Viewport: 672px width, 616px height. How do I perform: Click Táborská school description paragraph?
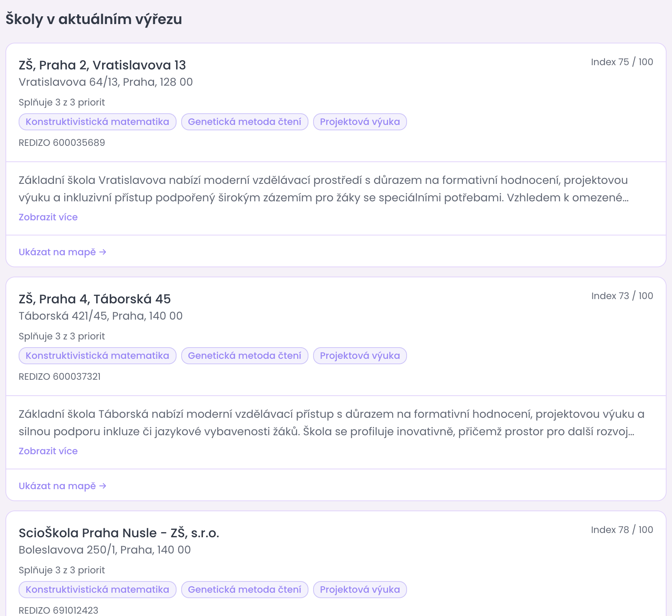(x=332, y=423)
